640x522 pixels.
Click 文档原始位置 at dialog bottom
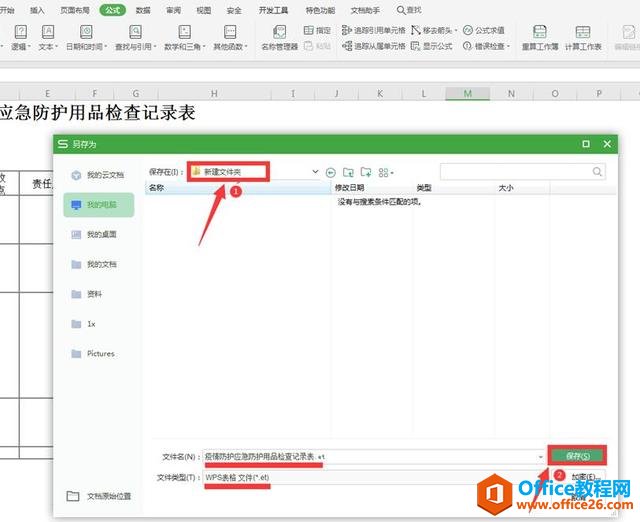(99, 496)
